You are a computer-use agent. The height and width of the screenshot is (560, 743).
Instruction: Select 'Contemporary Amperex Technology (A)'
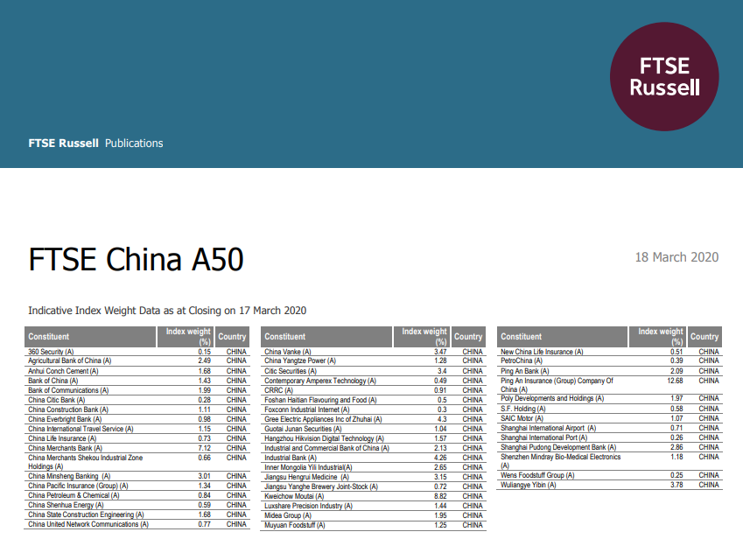[x=320, y=381]
